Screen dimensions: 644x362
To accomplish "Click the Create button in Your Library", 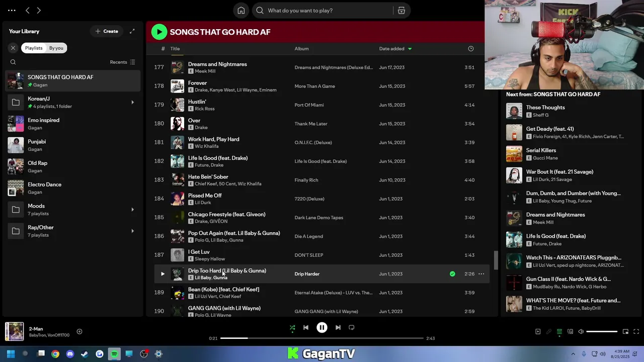I will tap(107, 31).
